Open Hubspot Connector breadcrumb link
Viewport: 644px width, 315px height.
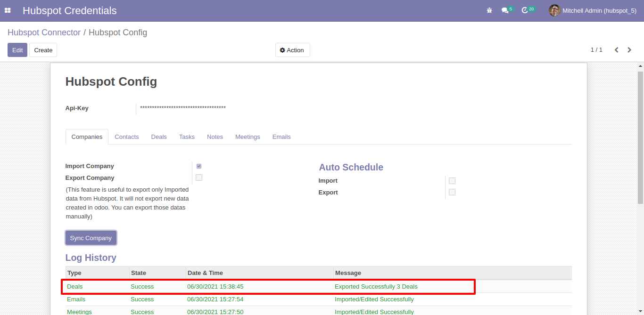coord(44,32)
